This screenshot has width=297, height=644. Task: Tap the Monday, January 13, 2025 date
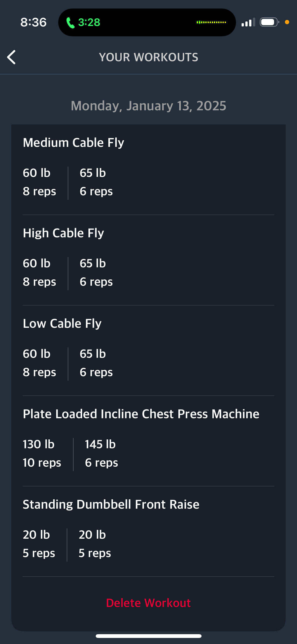pos(148,106)
